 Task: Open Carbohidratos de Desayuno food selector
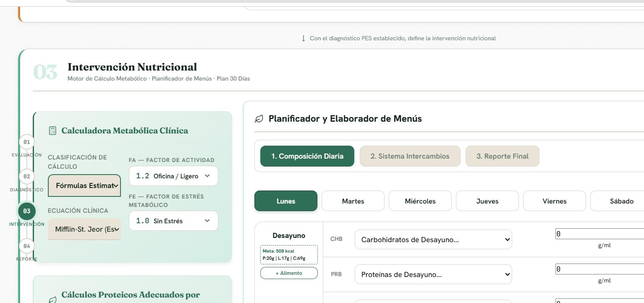(x=433, y=240)
